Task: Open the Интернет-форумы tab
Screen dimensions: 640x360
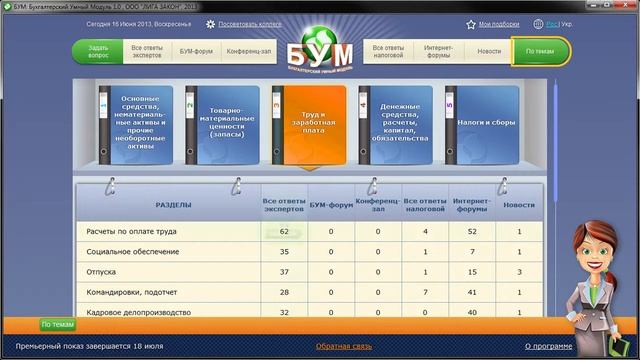Action: click(x=438, y=51)
